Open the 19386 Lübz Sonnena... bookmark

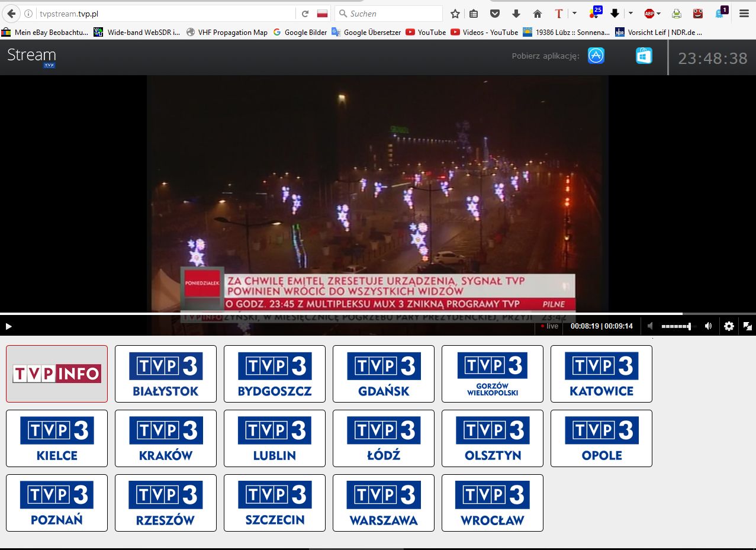point(567,33)
